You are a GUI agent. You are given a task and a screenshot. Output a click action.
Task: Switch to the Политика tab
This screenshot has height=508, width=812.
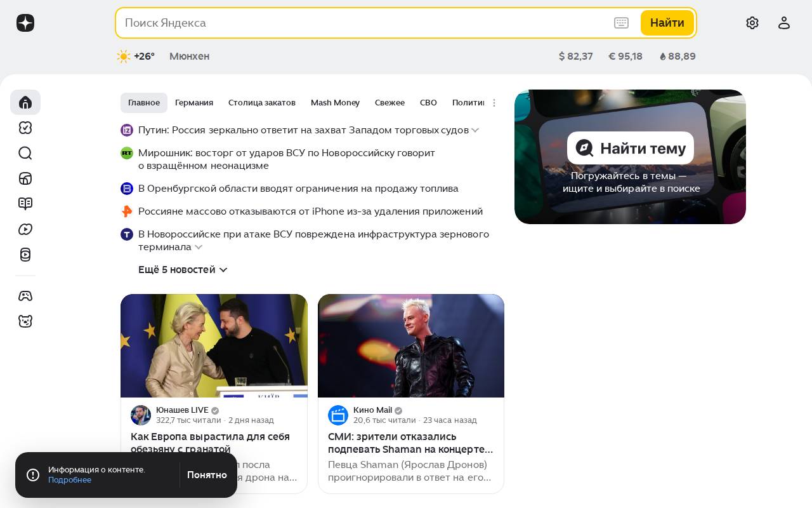click(468, 103)
